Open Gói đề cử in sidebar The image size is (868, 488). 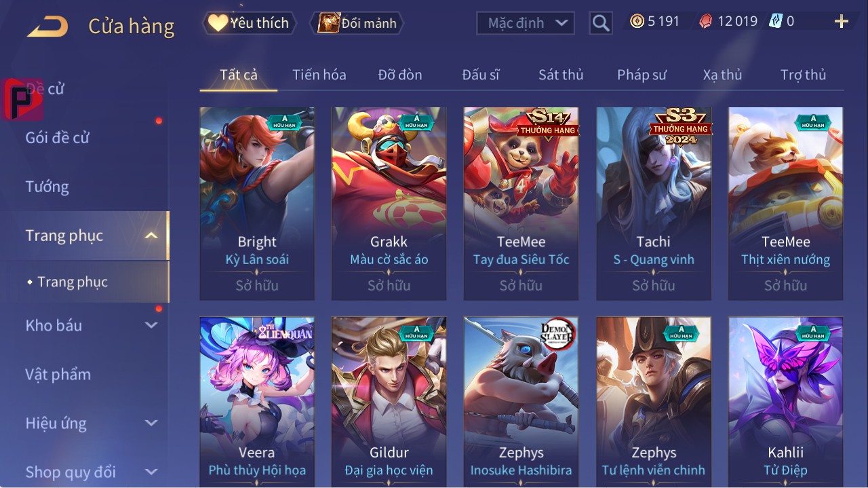click(58, 138)
